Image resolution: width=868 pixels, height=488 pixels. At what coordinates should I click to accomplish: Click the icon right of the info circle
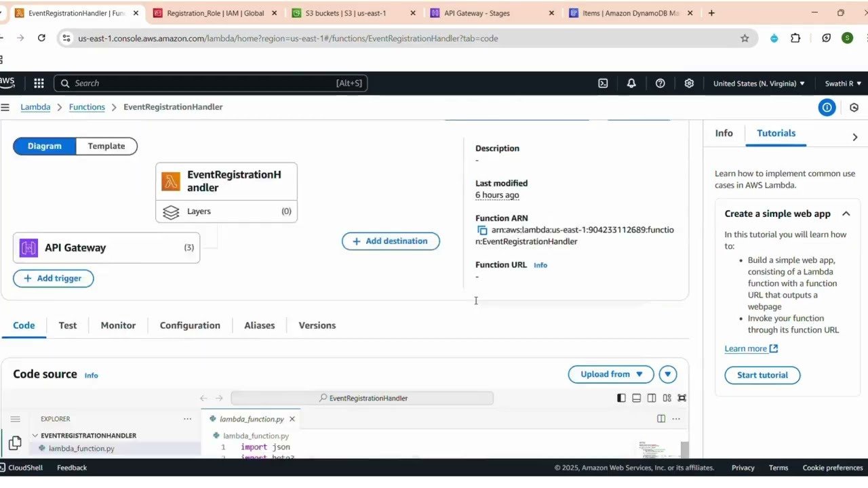(x=854, y=107)
